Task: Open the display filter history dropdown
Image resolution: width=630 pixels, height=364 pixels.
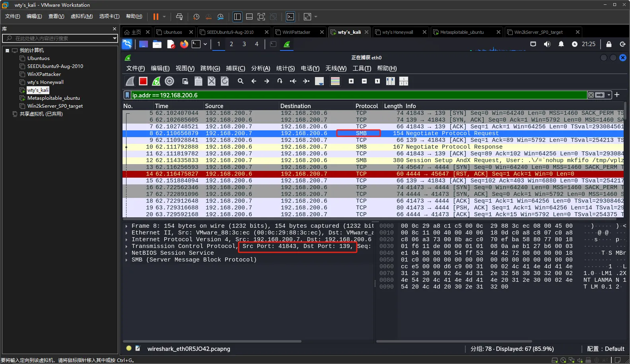Action: (x=608, y=95)
